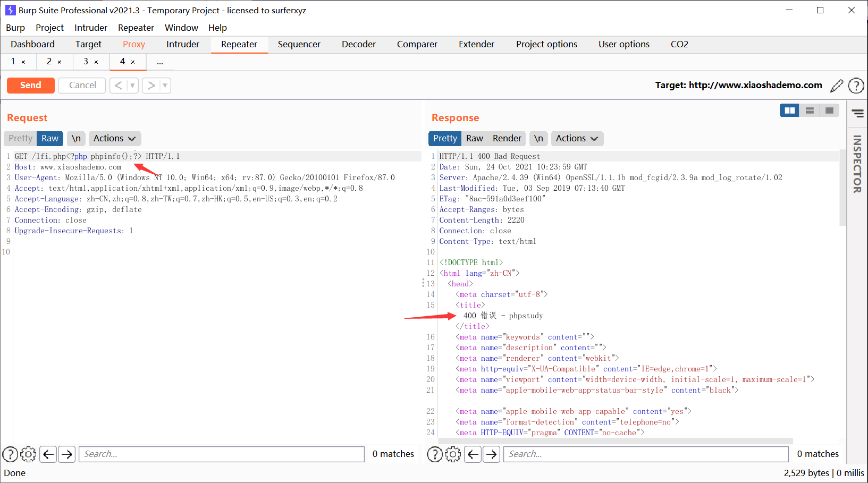Go to next Request search match
Image resolution: width=868 pixels, height=483 pixels.
tap(66, 454)
